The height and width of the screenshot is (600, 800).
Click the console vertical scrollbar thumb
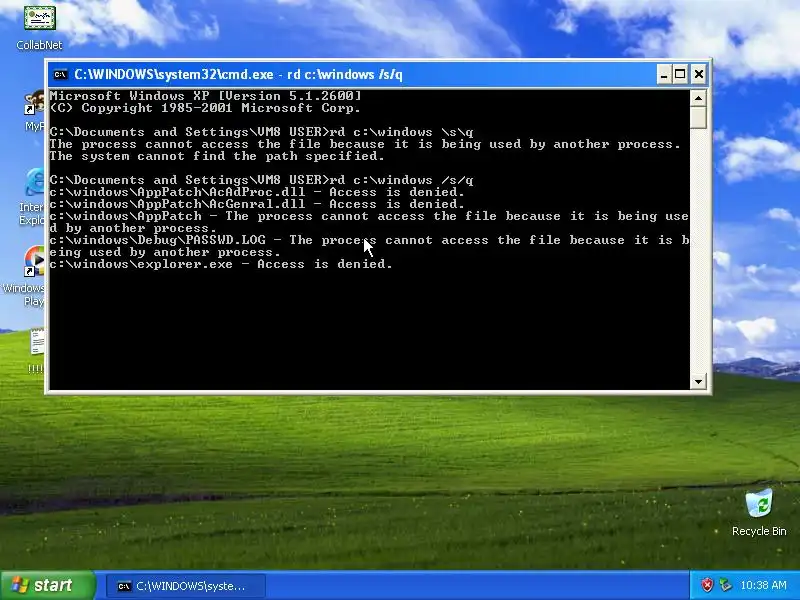698,117
